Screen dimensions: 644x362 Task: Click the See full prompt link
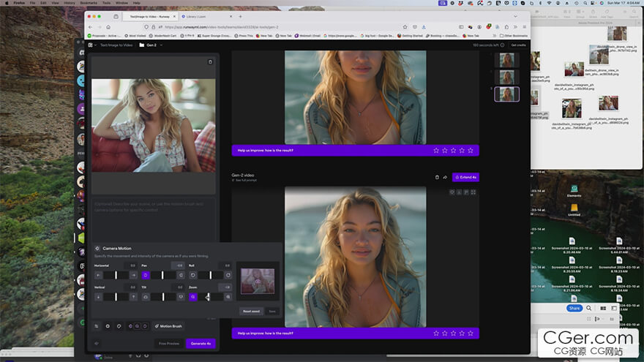[246, 180]
